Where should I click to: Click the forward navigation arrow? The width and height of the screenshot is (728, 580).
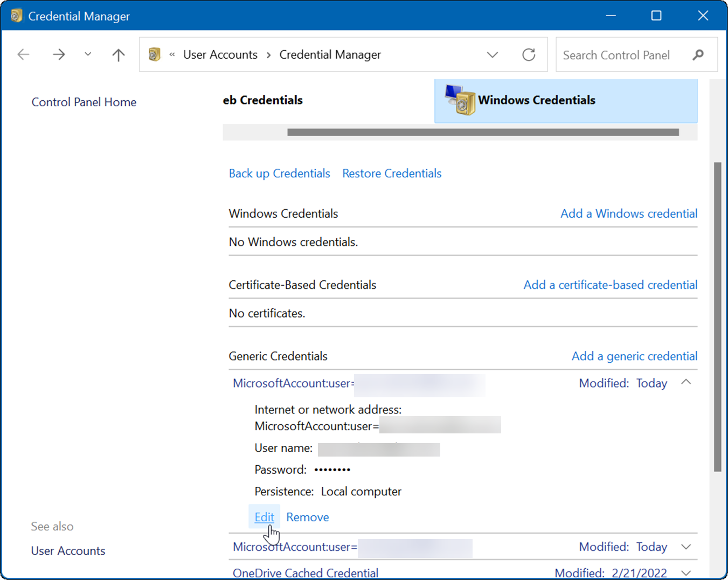[x=59, y=54]
